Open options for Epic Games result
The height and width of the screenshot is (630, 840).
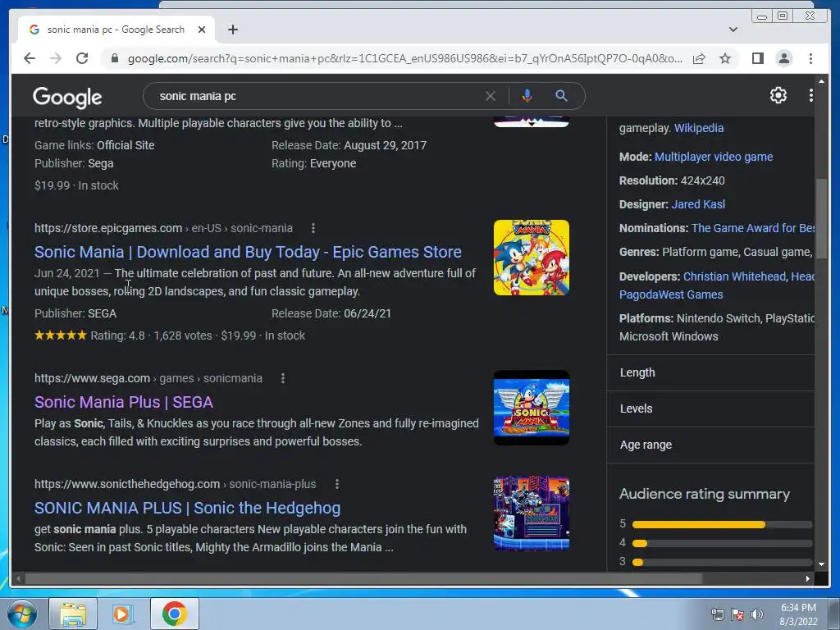[x=313, y=228]
